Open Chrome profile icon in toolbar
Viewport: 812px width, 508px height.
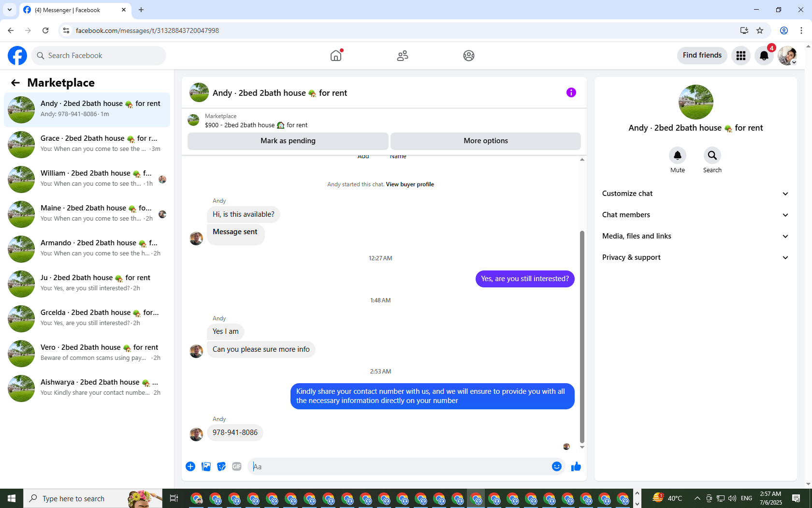(x=784, y=30)
